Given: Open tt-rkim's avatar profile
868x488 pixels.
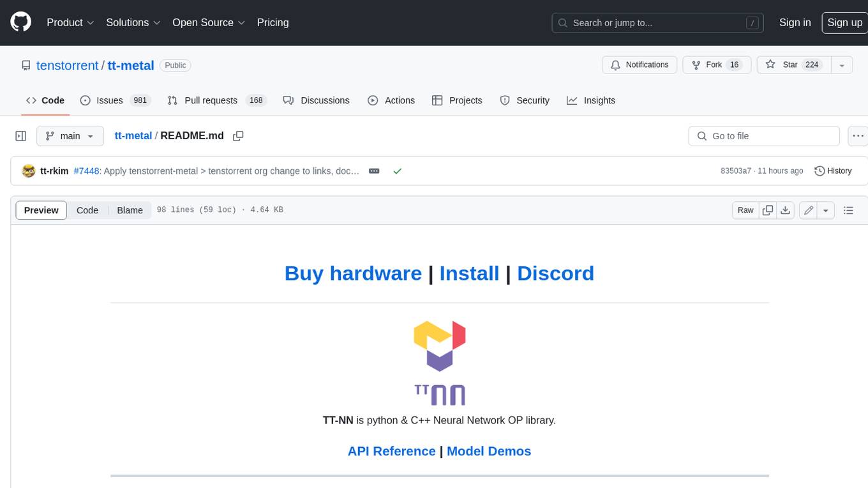Looking at the screenshot, I should [x=28, y=171].
